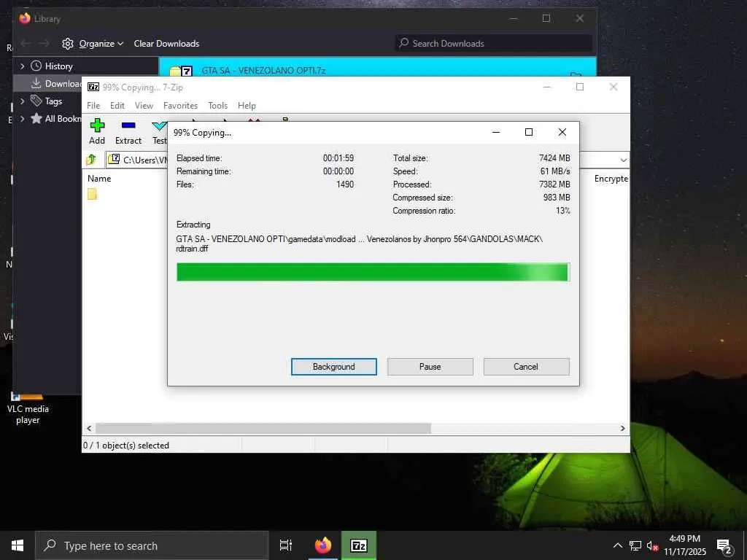Viewport: 747px width, 560px height.
Task: Open the network tray icon
Action: click(x=635, y=545)
